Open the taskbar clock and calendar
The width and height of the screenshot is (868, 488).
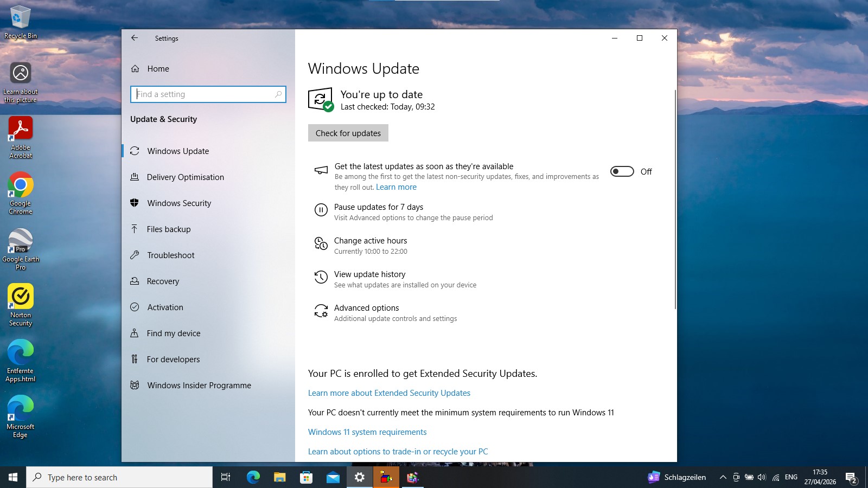(x=820, y=477)
